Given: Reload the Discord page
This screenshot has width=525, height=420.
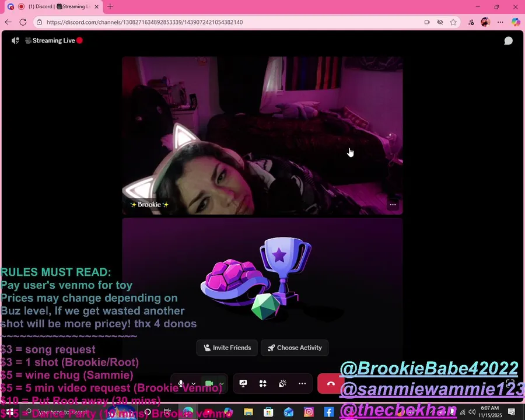Looking at the screenshot, I should pos(23,22).
